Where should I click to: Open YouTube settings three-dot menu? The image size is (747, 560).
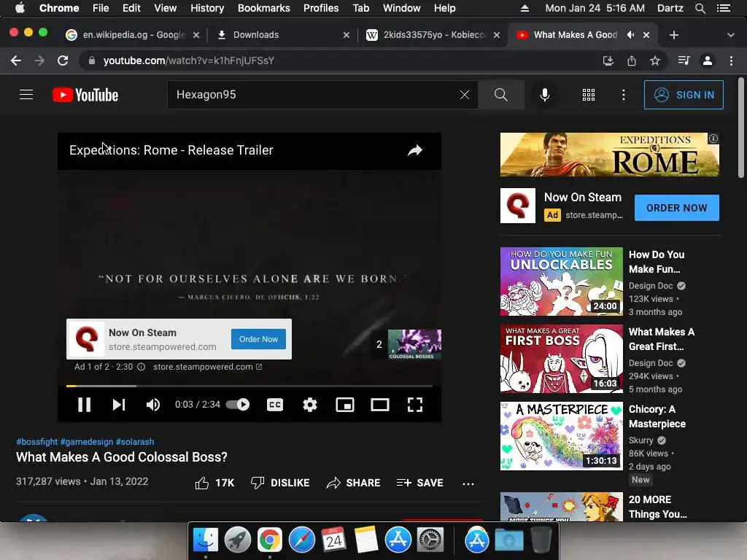point(624,95)
